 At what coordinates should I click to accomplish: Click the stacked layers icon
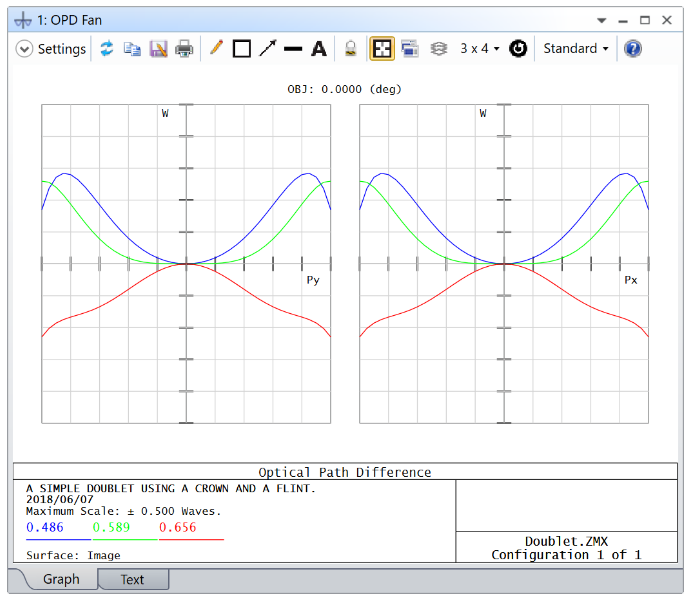(x=438, y=49)
